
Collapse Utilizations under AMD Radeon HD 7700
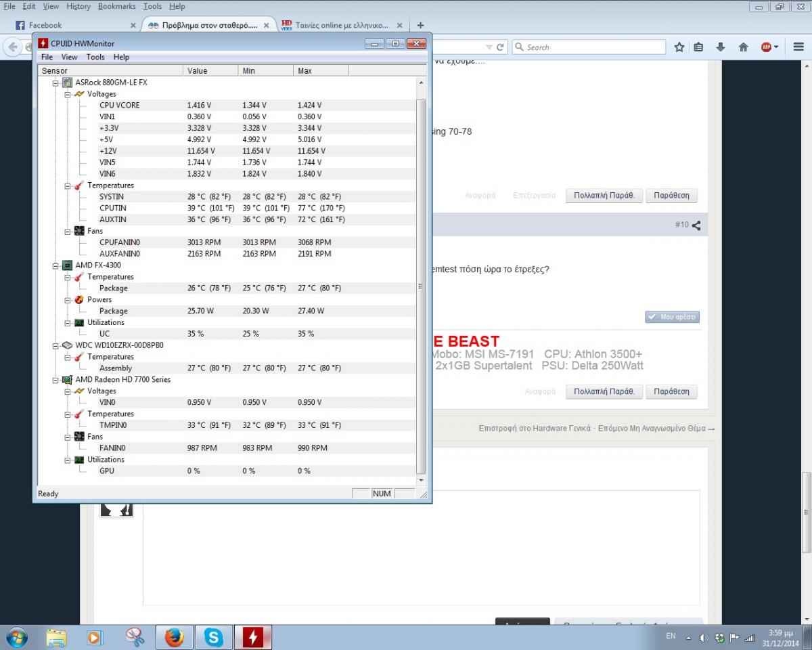(x=68, y=460)
